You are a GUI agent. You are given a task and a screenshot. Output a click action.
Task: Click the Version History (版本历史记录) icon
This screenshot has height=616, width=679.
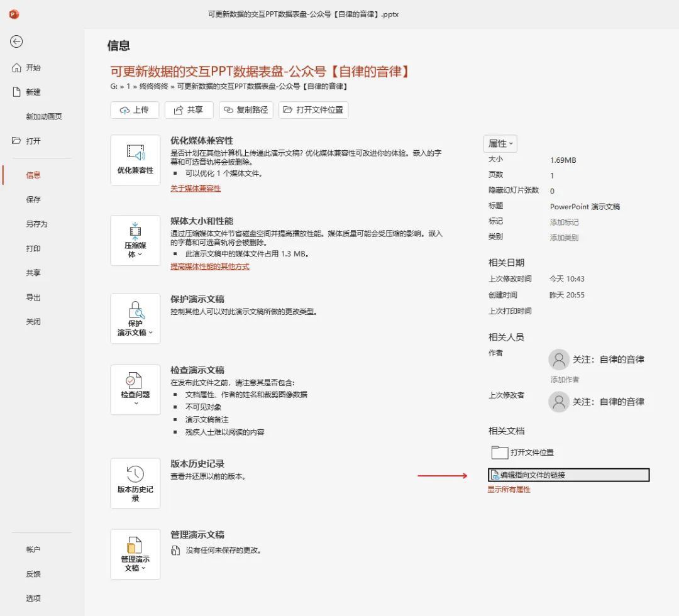pos(135,483)
